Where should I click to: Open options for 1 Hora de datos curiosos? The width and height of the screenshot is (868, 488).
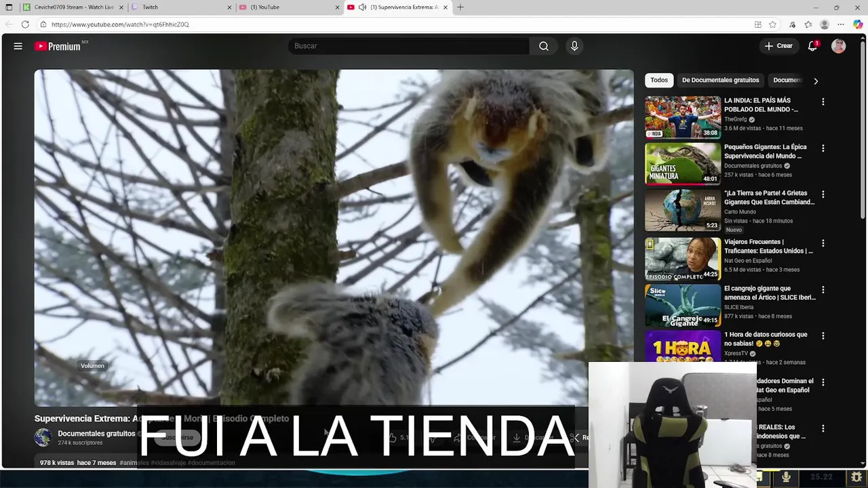tap(823, 335)
